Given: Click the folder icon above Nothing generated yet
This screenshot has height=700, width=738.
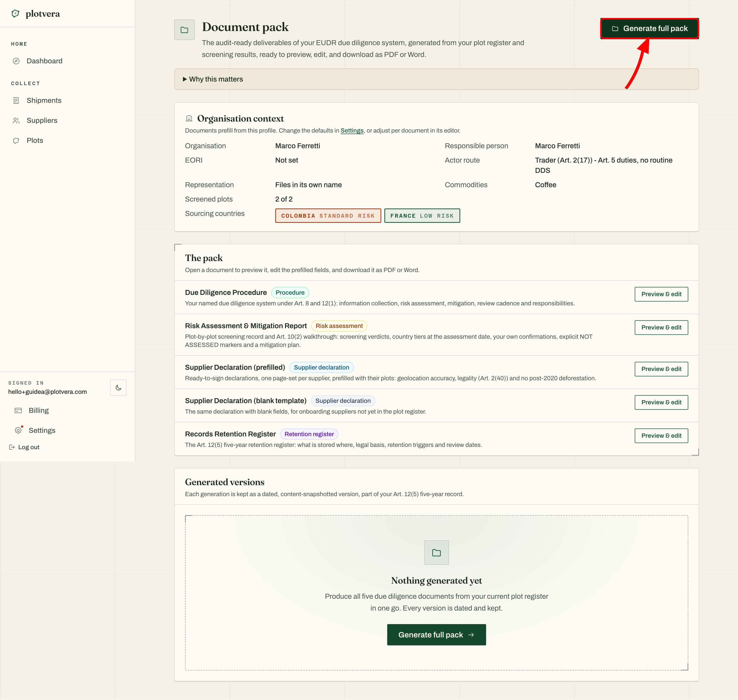Looking at the screenshot, I should pyautogui.click(x=436, y=553).
